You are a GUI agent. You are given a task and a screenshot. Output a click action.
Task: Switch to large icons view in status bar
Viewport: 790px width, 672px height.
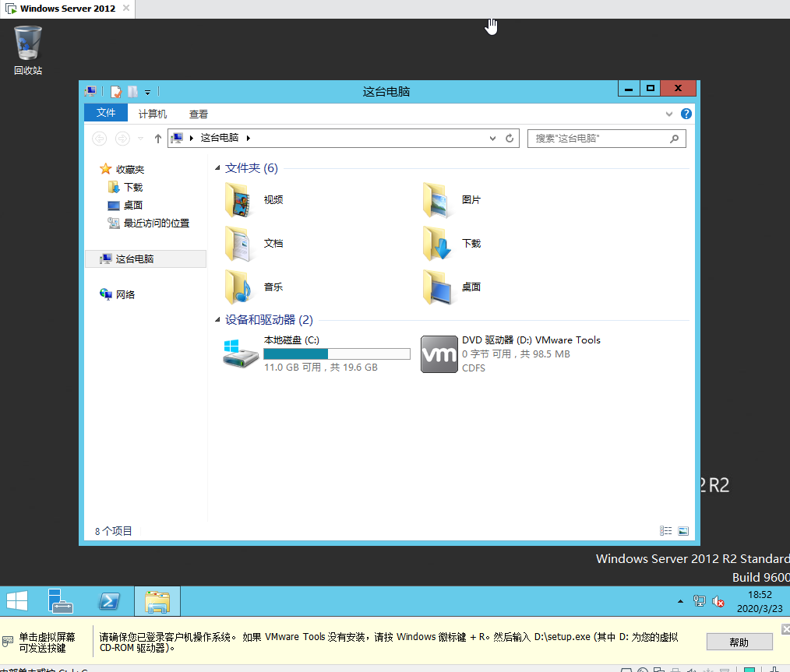click(683, 531)
